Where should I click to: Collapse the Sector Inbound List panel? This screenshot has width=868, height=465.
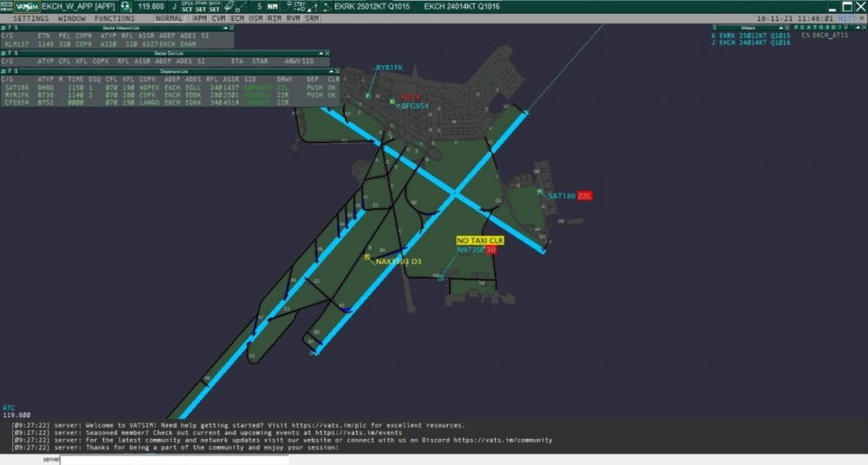coord(226,28)
